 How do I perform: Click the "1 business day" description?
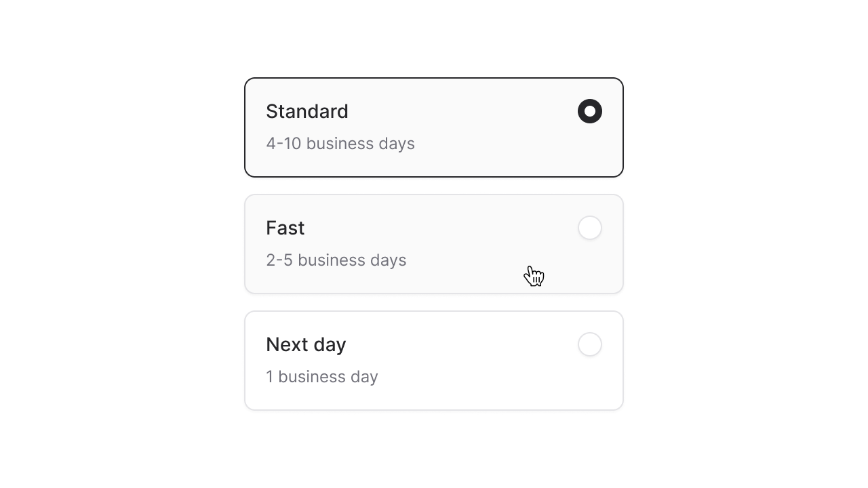pyautogui.click(x=321, y=377)
